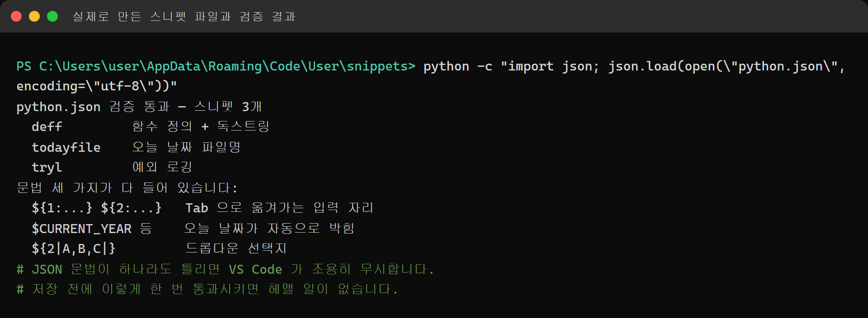Click the green maximize window button
Viewport: 868px width, 318px height.
point(52,16)
